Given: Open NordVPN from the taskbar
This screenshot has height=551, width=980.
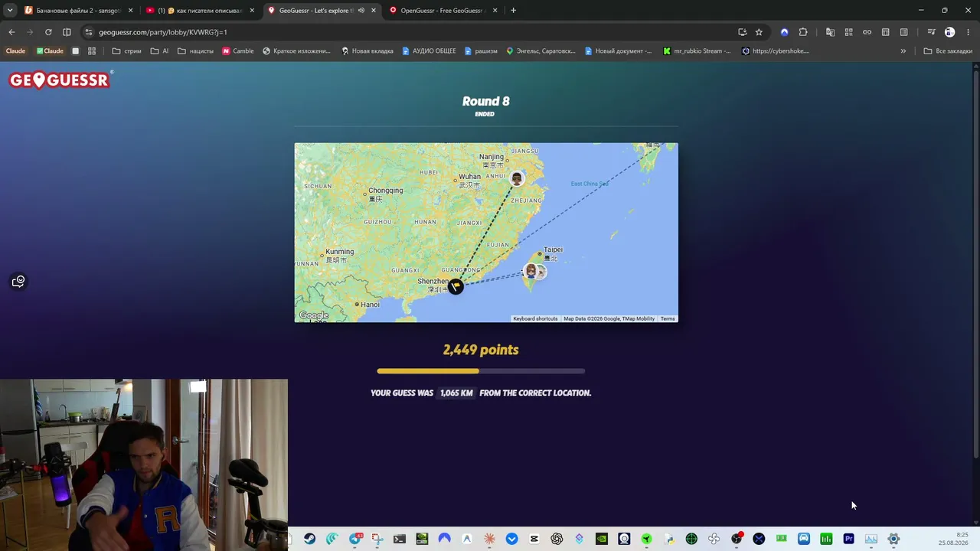Looking at the screenshot, I should pos(444,540).
